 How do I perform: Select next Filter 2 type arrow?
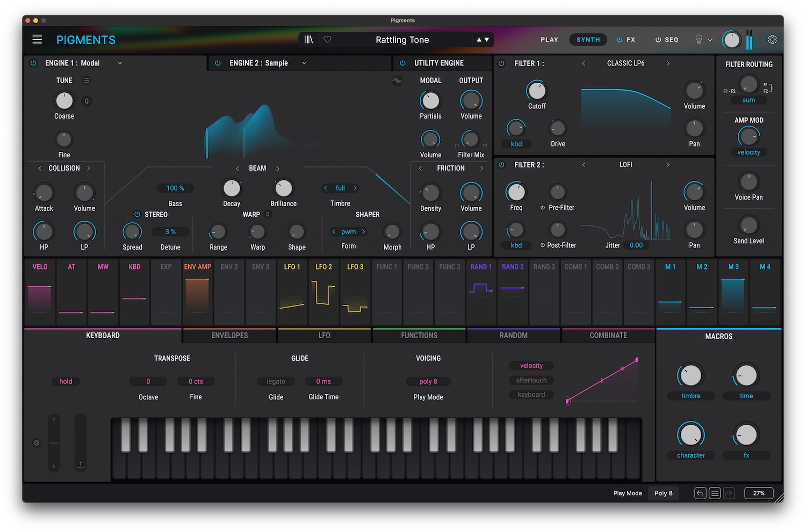coord(668,165)
